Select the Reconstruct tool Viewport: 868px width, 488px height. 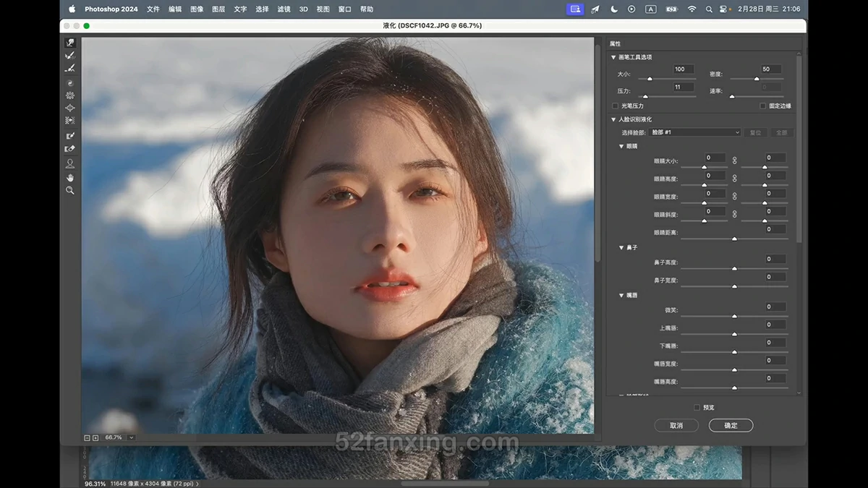click(70, 56)
